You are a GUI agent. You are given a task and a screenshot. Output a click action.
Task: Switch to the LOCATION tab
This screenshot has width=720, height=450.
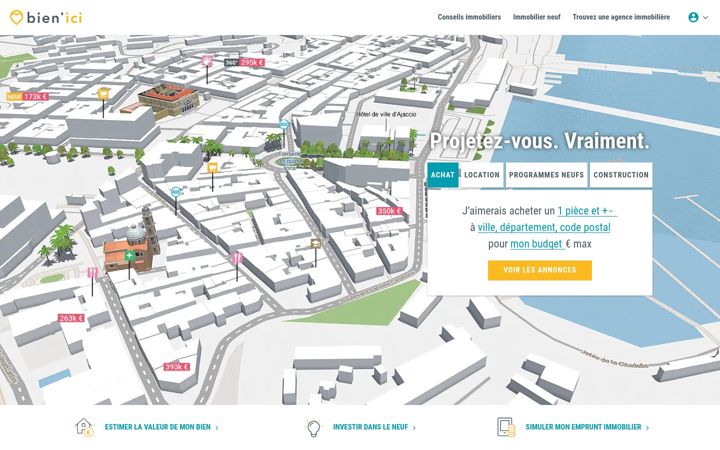tap(482, 175)
